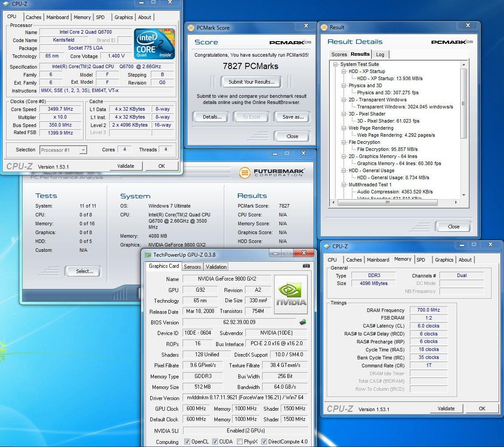Click the Validate button in CPU-Z memory window
This screenshot has height=447, width=504.
coord(446,408)
